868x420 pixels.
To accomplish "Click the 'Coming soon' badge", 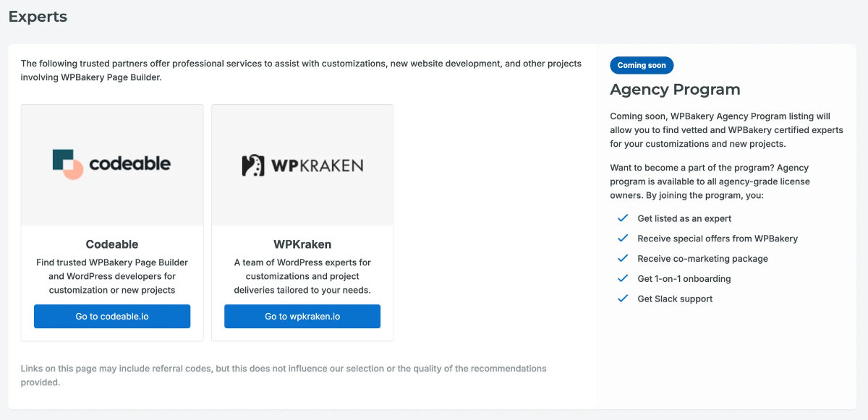I will coord(642,65).
